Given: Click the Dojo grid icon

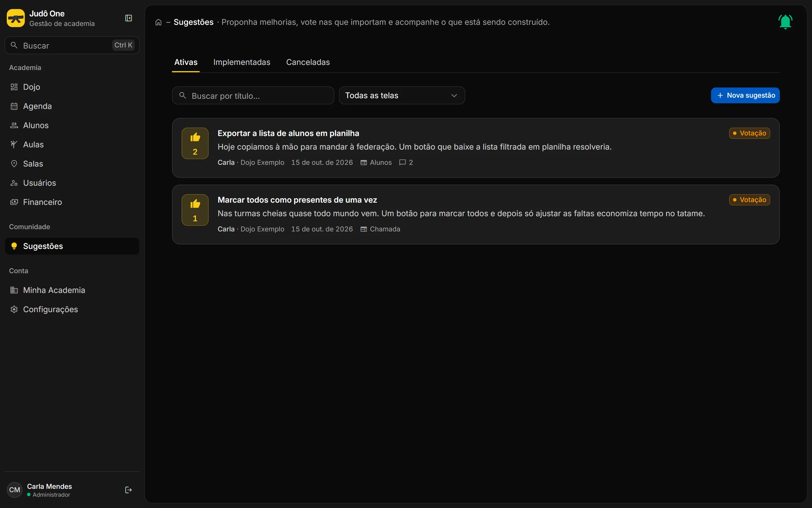Looking at the screenshot, I should 14,87.
